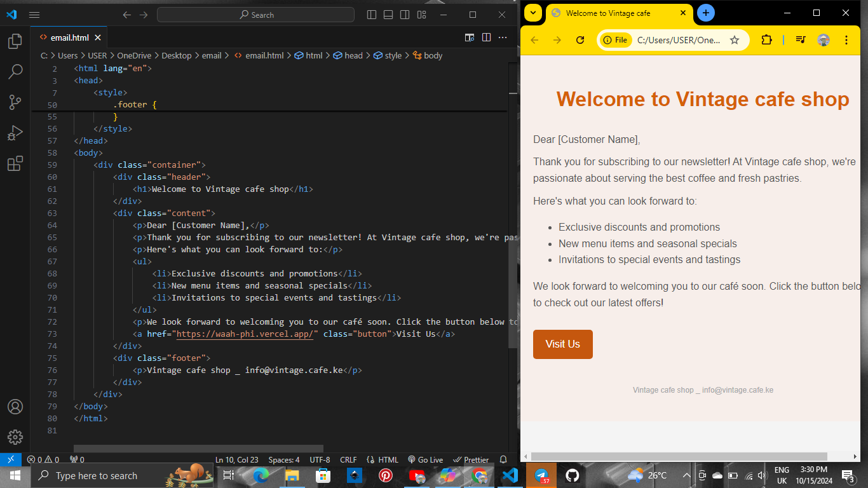Click the VS Code command center search box
The width and height of the screenshot is (868, 488).
tap(255, 15)
